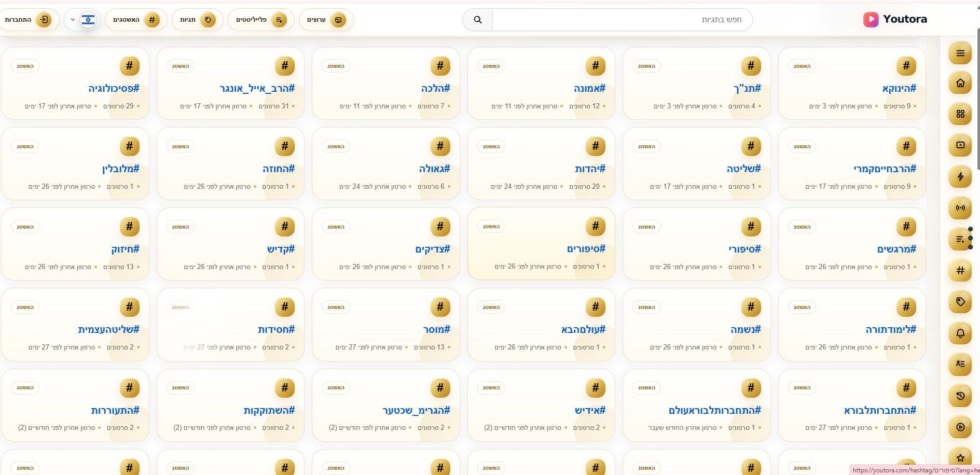
Task: Select the hashtag icon in the sidebar
Action: (x=960, y=270)
